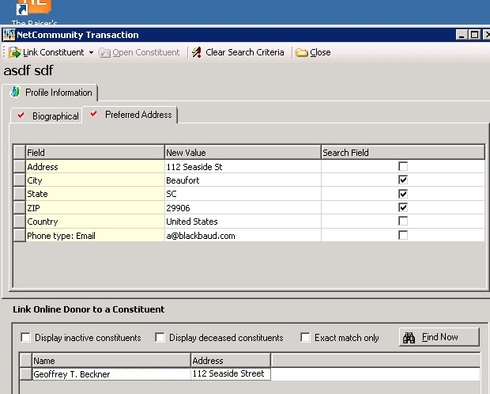Click the 29906 ZIP value
This screenshot has width=490, height=394.
click(243, 208)
